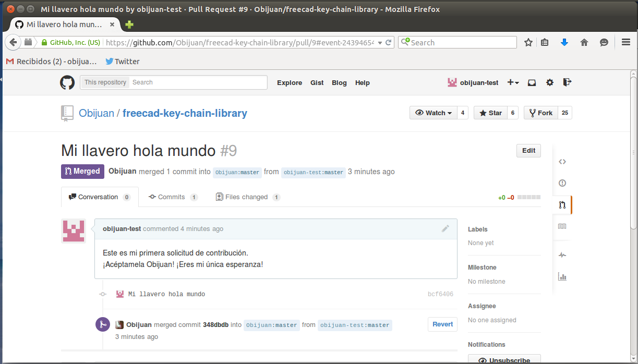Switch to the Commits tab
This screenshot has height=364, width=638.
pos(172,197)
